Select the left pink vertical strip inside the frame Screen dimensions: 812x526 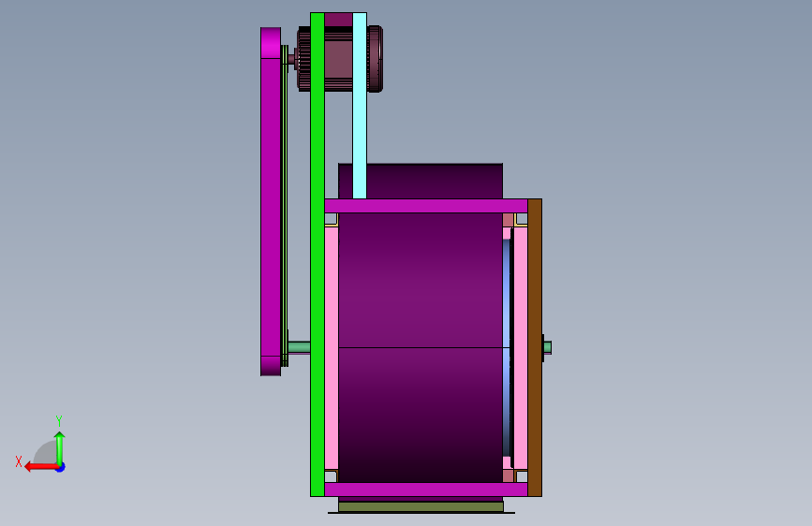[x=332, y=348]
